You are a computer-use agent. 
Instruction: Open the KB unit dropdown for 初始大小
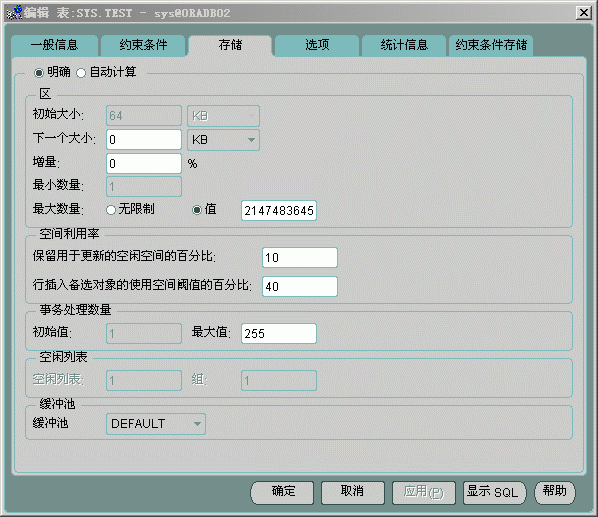point(223,116)
